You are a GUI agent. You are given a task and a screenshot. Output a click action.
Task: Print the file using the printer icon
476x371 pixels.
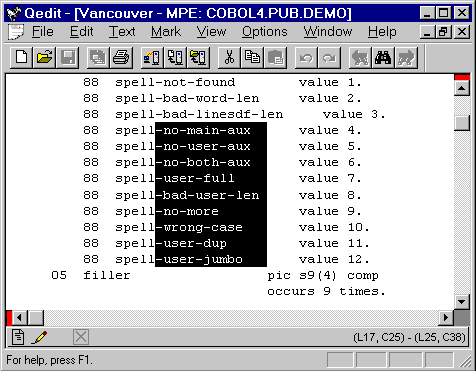121,58
